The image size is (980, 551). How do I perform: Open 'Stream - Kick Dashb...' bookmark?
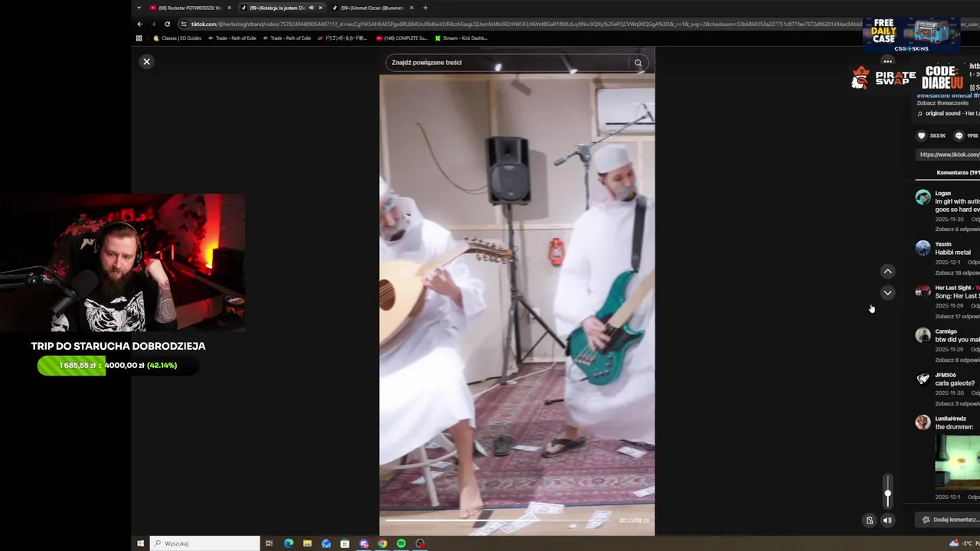tap(461, 37)
